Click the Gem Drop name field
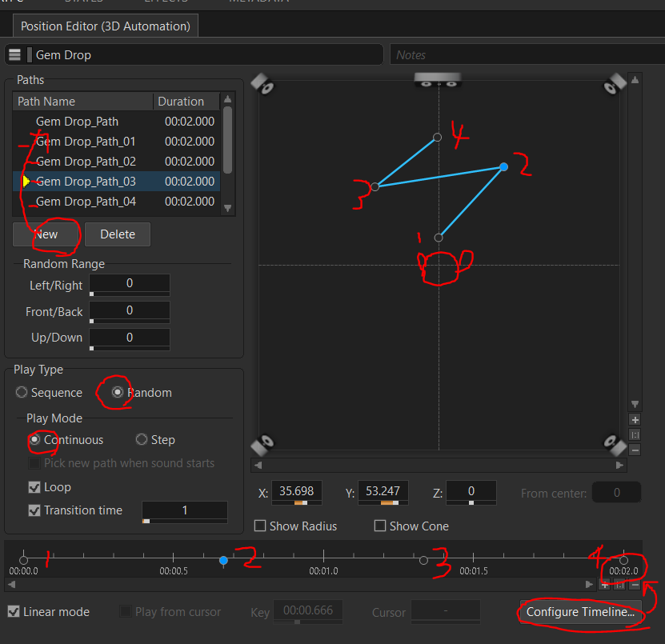This screenshot has height=644, width=665. tap(208, 54)
